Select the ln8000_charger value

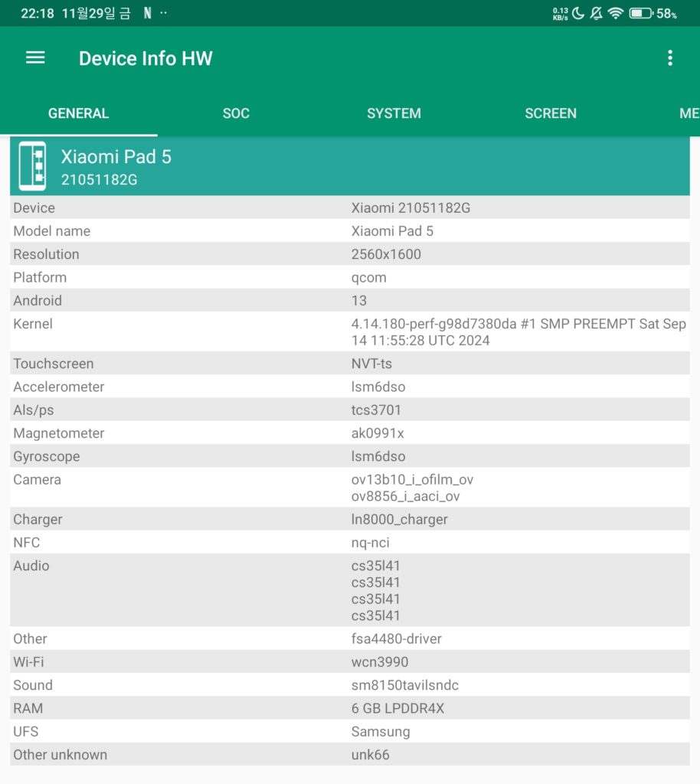click(x=400, y=520)
